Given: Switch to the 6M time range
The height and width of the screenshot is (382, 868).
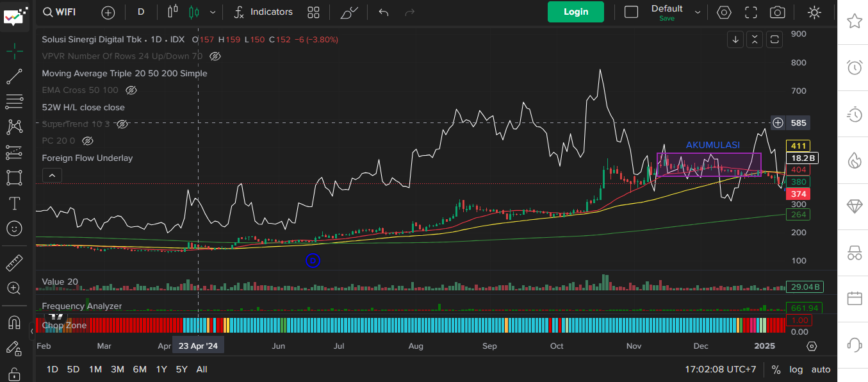Looking at the screenshot, I should coord(140,369).
